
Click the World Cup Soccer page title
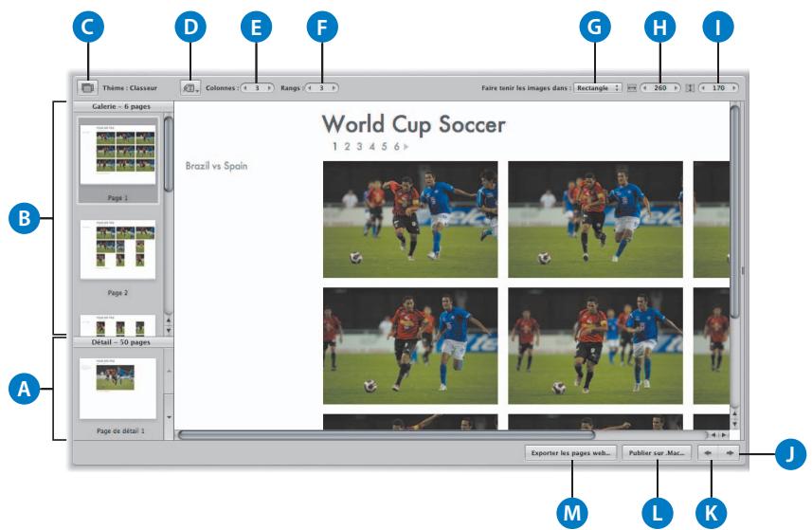[413, 124]
